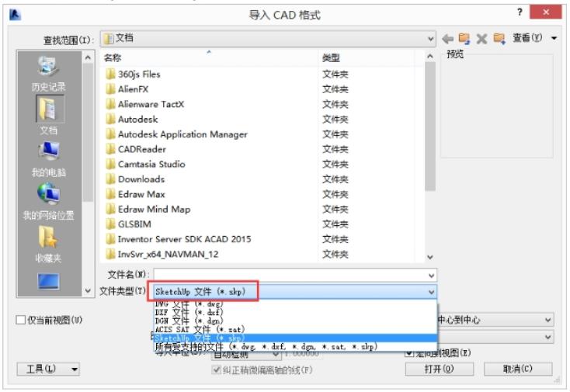Select Inventor Server SDK ACAD 2015 folder

tap(179, 239)
